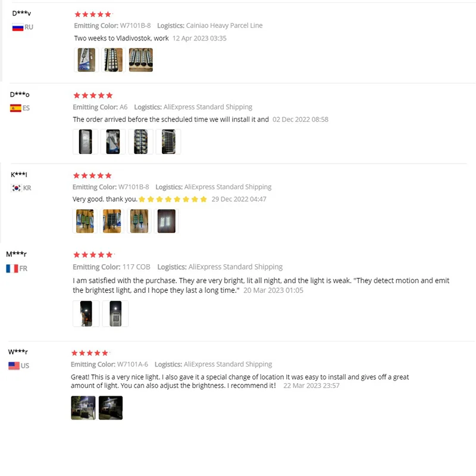Open first photo in D***v's review
The image size is (476, 476).
click(x=86, y=60)
